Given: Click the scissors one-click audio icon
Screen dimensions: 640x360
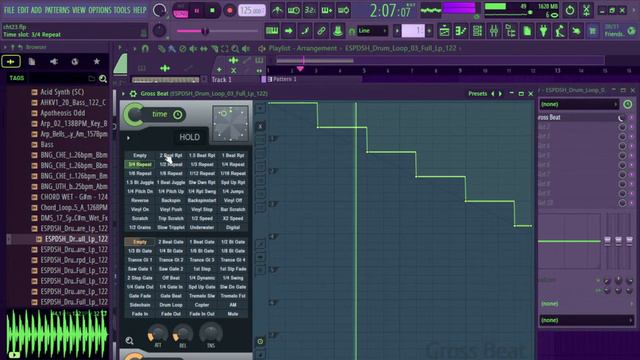Looking at the screenshot, I should (586, 10).
